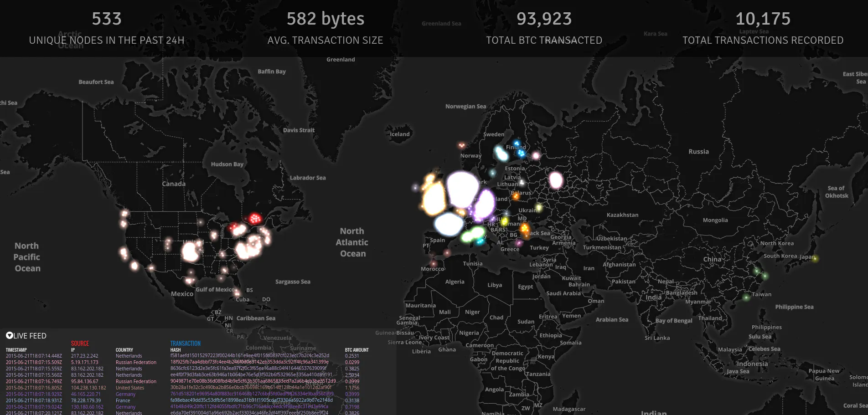This screenshot has height=415, width=868.
Task: Click the green node near Taiwan
Action: pyautogui.click(x=746, y=297)
